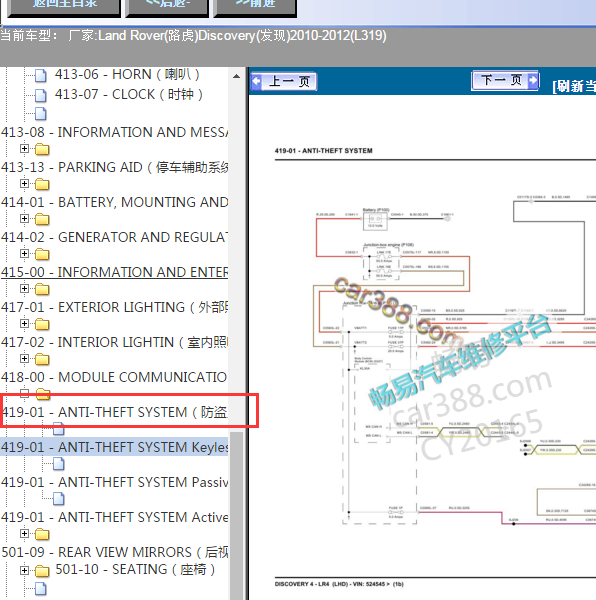Select highlighted 419-01 ANTI-THEFT SYSTEM Keyles item
This screenshot has width=596, height=600.
[114, 447]
